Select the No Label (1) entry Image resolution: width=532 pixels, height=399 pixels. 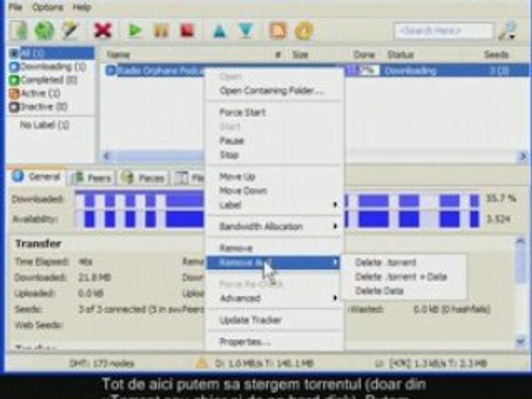44,125
